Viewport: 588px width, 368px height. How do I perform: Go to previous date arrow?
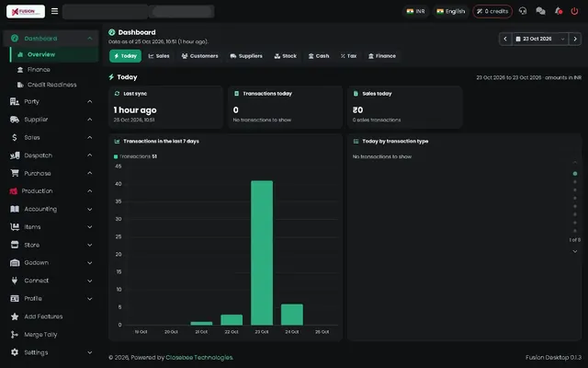coord(505,39)
